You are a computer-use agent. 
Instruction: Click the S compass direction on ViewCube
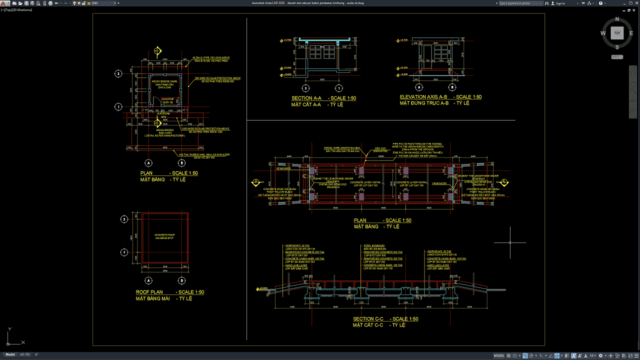(617, 47)
